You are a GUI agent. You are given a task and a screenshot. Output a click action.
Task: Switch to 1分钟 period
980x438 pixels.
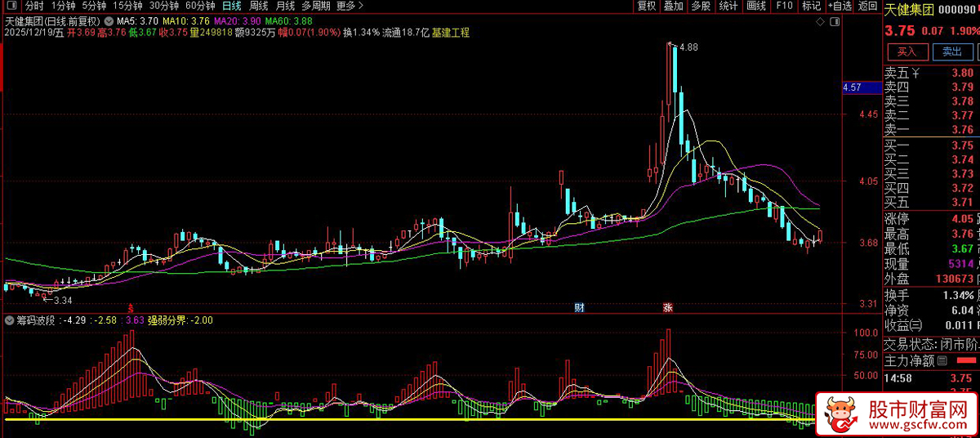63,6
